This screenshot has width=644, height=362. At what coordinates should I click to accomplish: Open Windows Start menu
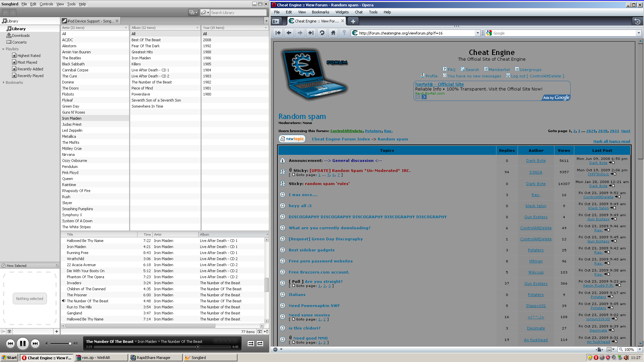pos(9,358)
